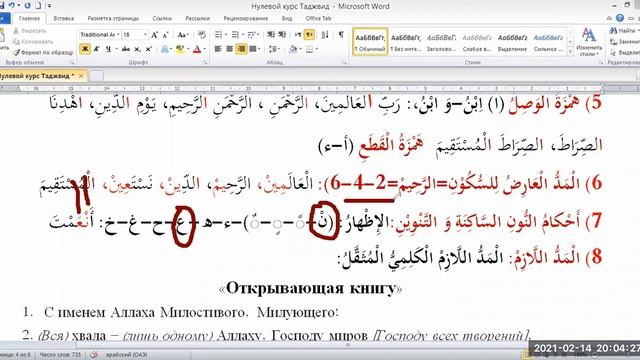The width and height of the screenshot is (640, 360).
Task: Click the Bullets list icon
Action: tap(218, 35)
